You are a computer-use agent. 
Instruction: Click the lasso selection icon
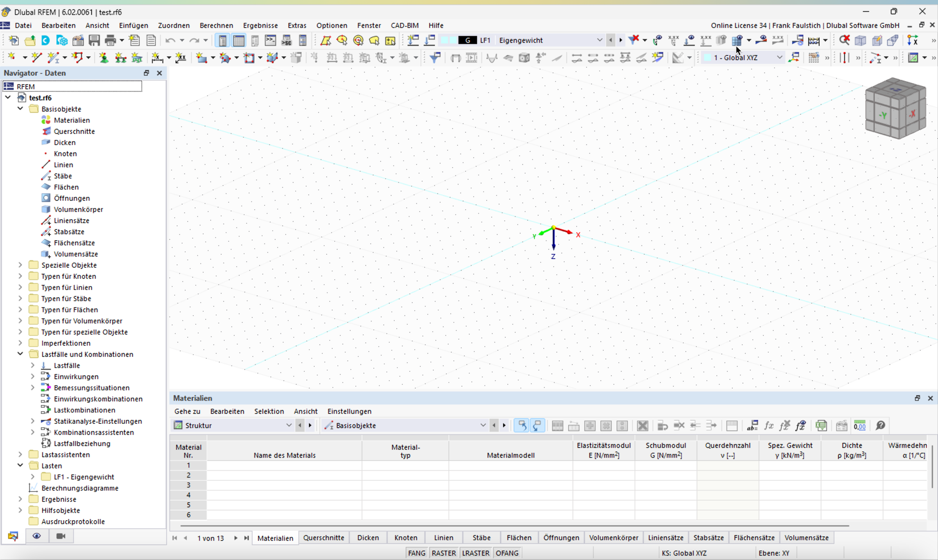[x=374, y=40]
